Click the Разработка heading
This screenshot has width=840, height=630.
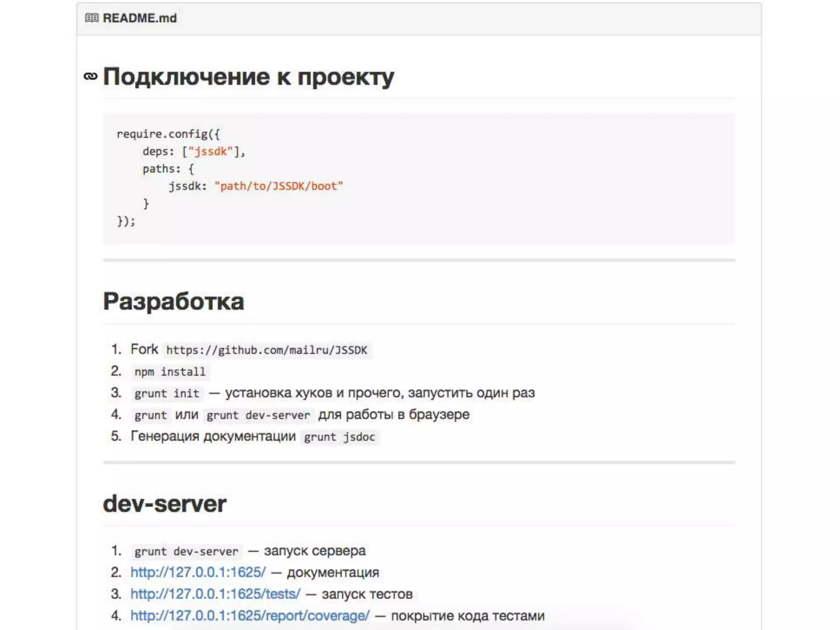point(173,301)
